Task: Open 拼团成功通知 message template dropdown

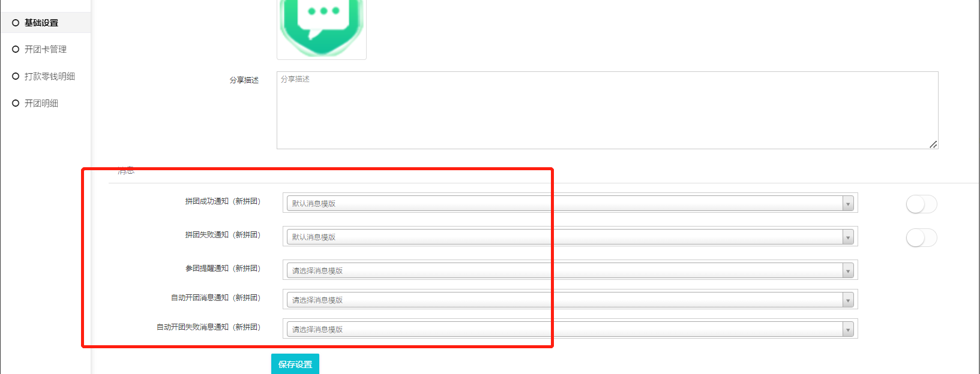Action: coord(570,203)
